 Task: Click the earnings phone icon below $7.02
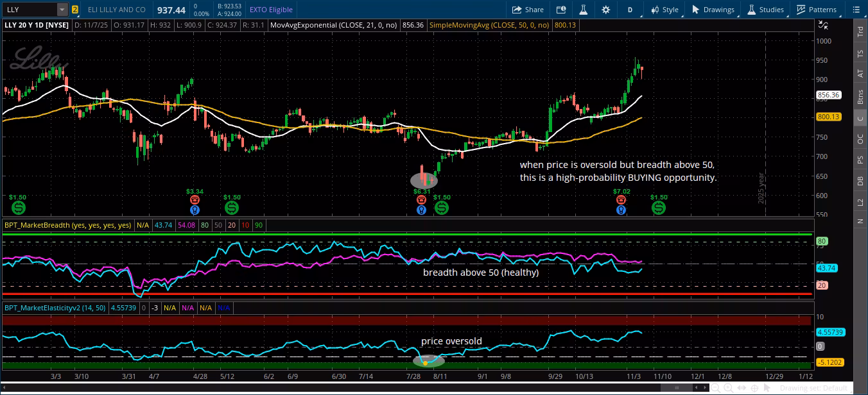pos(621,200)
